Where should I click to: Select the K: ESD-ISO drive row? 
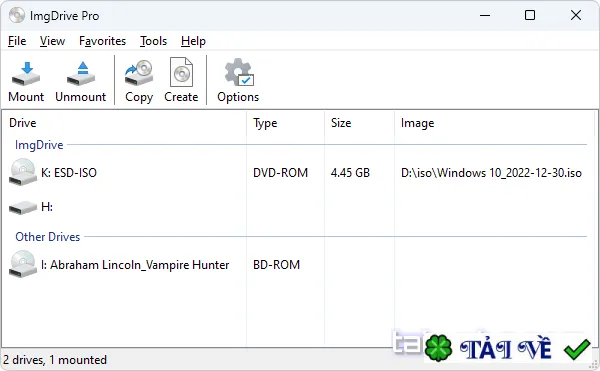298,173
